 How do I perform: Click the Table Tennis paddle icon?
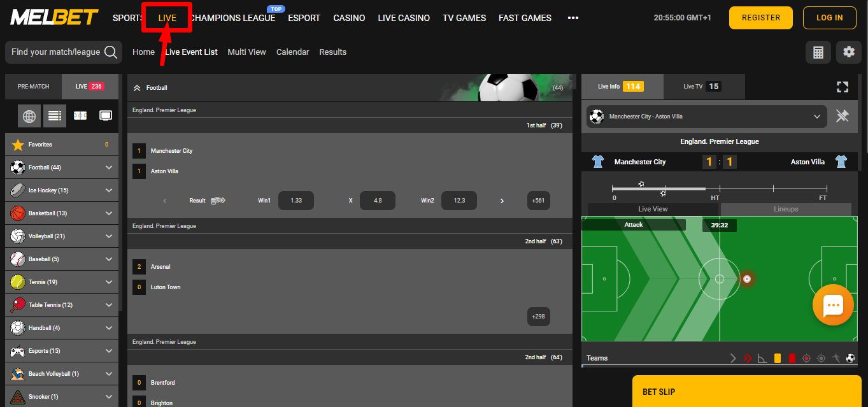pyautogui.click(x=18, y=305)
